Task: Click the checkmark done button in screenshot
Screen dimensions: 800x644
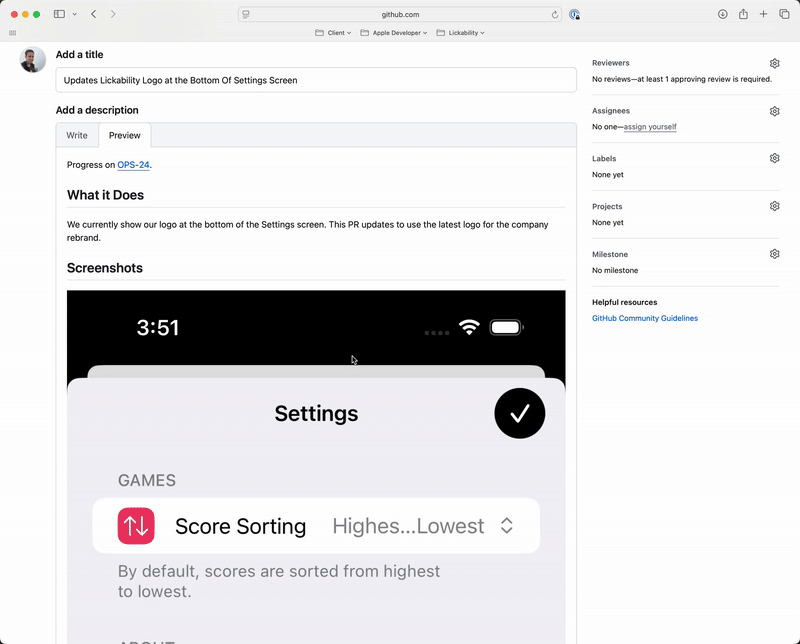Action: point(519,413)
